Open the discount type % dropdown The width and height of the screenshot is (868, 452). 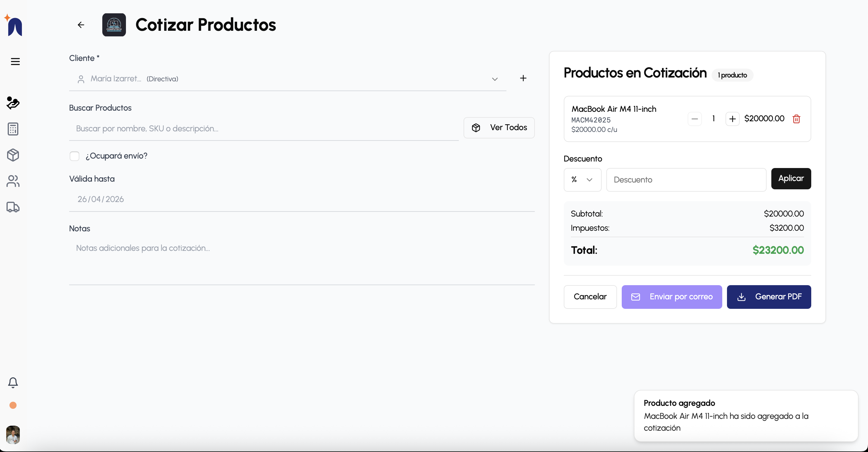tap(582, 180)
